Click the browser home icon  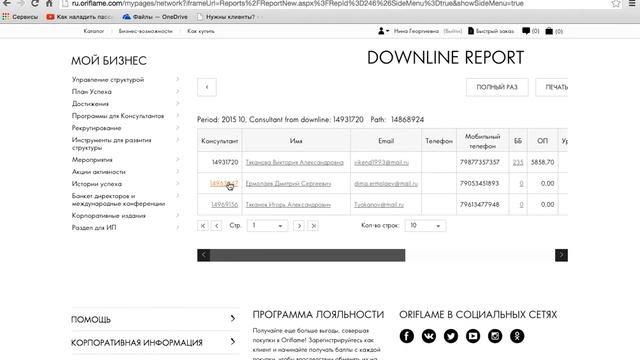coord(49,4)
